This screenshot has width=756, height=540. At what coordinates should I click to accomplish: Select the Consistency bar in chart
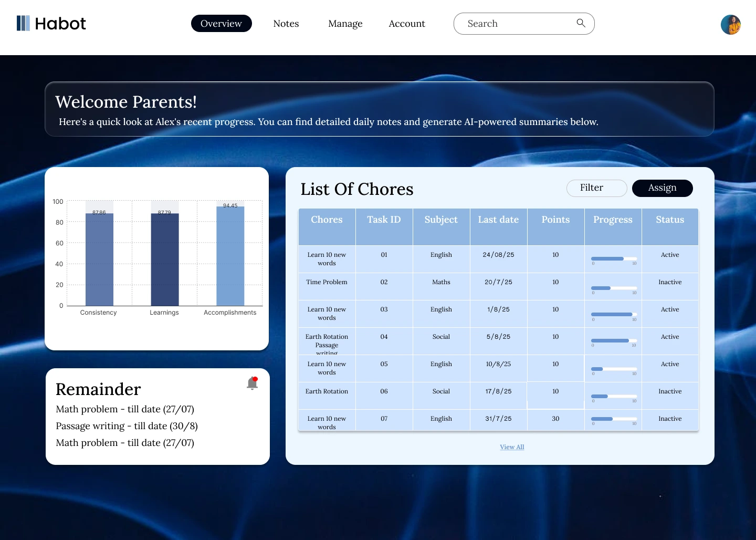(x=99, y=259)
